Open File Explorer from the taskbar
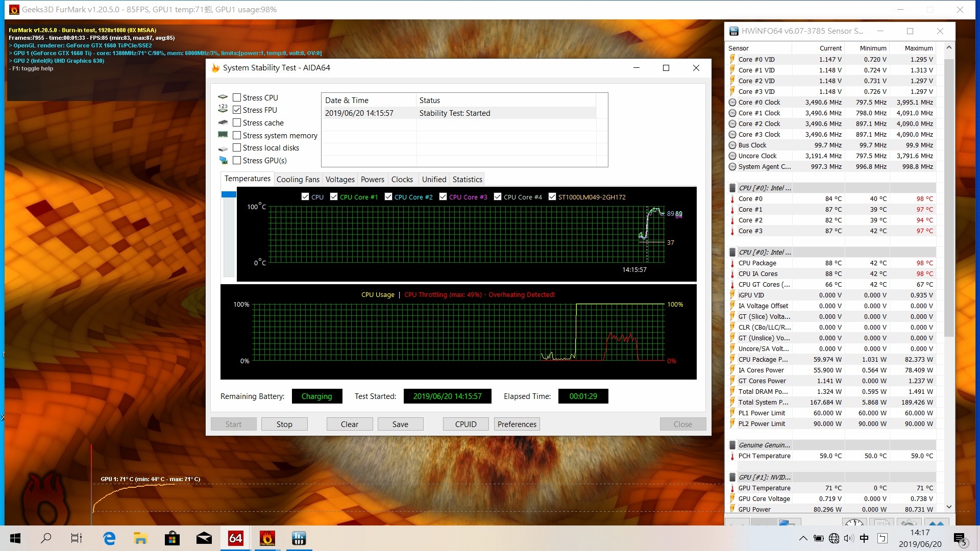 (140, 538)
